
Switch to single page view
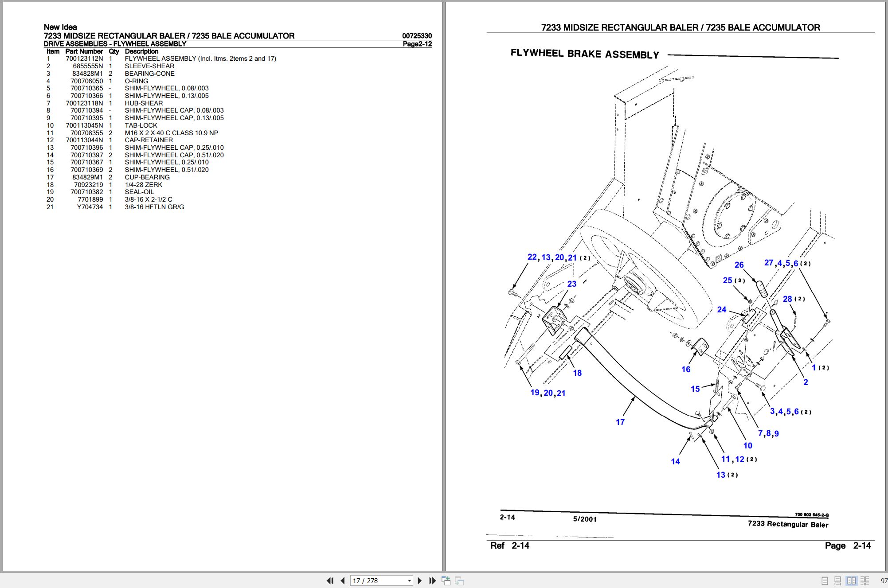(825, 580)
